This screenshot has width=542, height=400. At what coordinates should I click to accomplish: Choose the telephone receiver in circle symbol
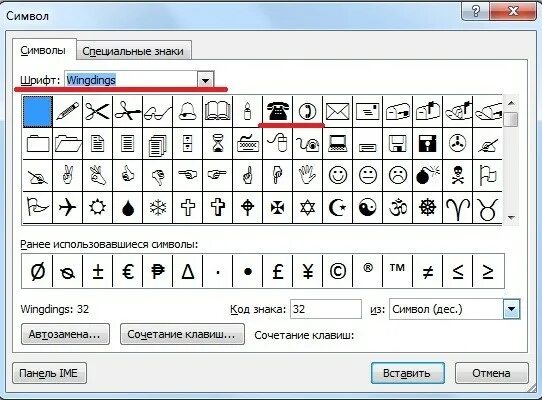pos(308,112)
